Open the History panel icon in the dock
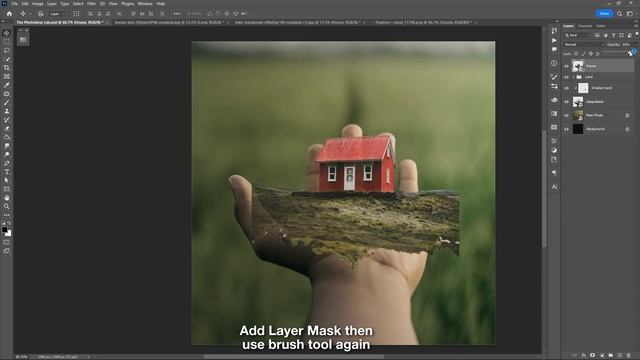Viewport: 640px width, 360px height. (x=554, y=31)
